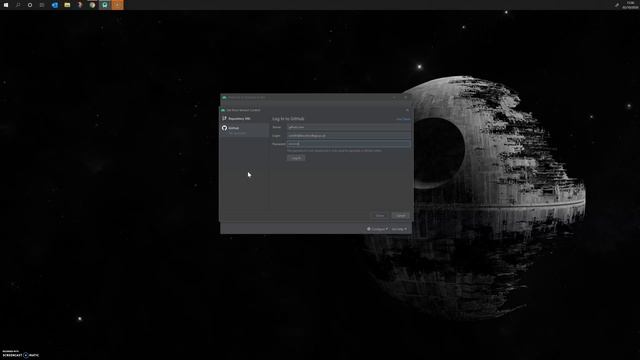Close the Get from Version Control dialog
This screenshot has width=640, height=360.
click(407, 110)
